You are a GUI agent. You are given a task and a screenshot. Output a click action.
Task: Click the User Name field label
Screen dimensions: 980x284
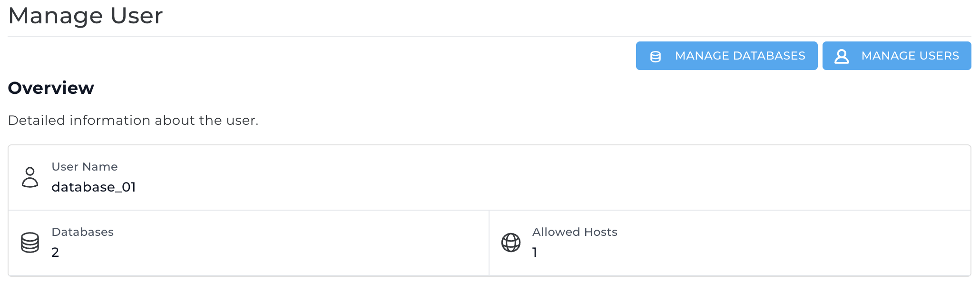click(85, 167)
